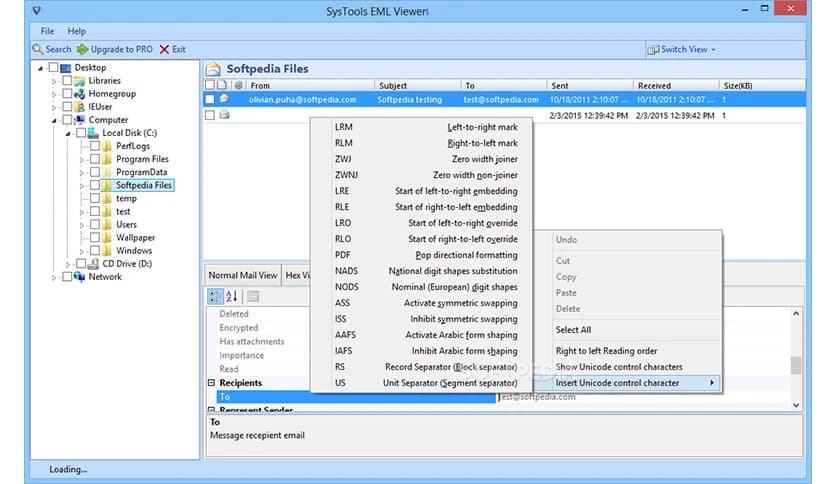
Task: Click the IEUser icon in tree
Action: click(x=79, y=107)
